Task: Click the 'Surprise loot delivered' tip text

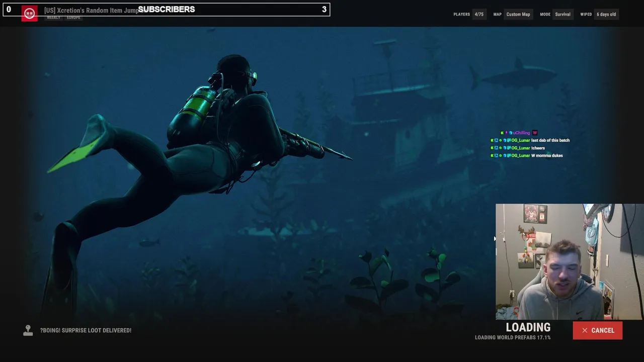Action: (86, 330)
